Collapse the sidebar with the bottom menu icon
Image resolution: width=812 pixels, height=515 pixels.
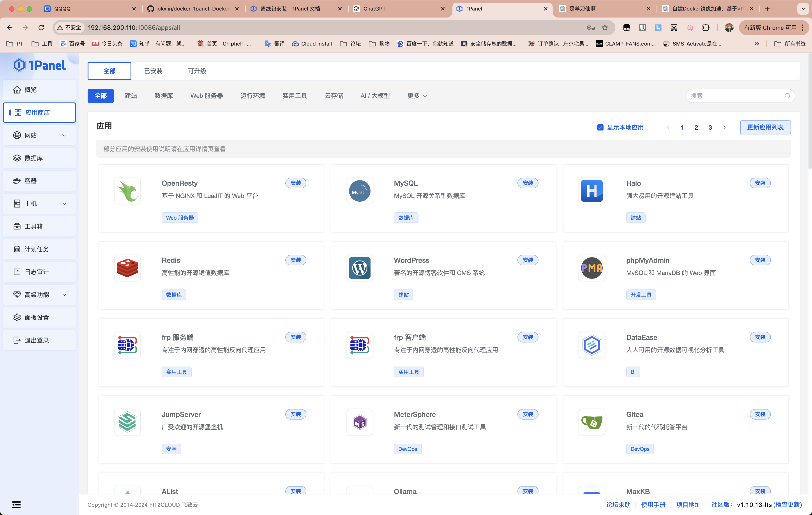[x=16, y=504]
